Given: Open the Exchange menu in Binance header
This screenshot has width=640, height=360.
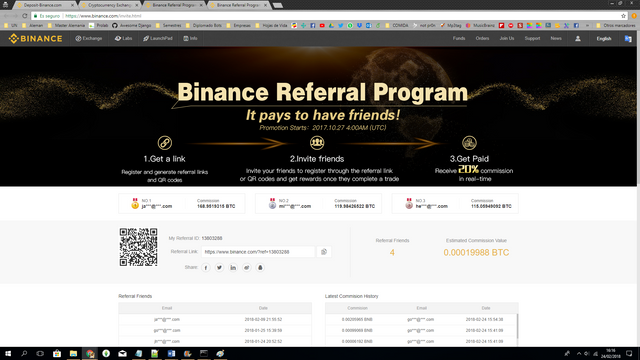Looking at the screenshot, I should click(89, 38).
